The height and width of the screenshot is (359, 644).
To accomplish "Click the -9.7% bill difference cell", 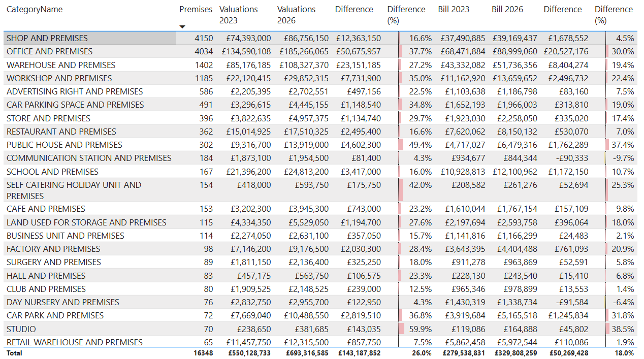I will tap(623, 158).
